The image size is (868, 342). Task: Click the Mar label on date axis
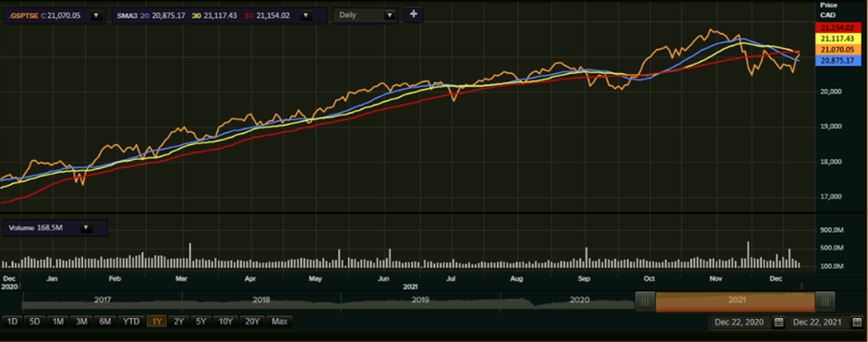click(182, 278)
